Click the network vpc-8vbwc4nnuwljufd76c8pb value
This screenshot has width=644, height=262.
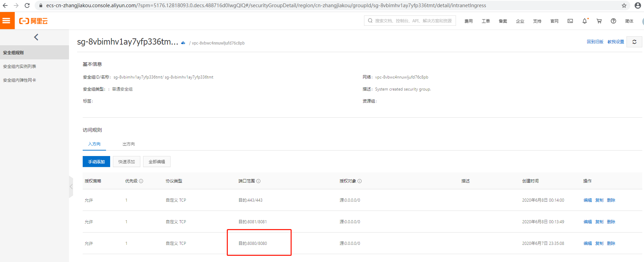401,77
